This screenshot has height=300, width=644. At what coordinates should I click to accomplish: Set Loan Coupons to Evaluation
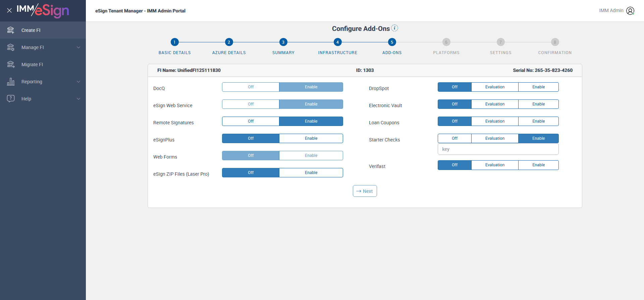pyautogui.click(x=495, y=121)
